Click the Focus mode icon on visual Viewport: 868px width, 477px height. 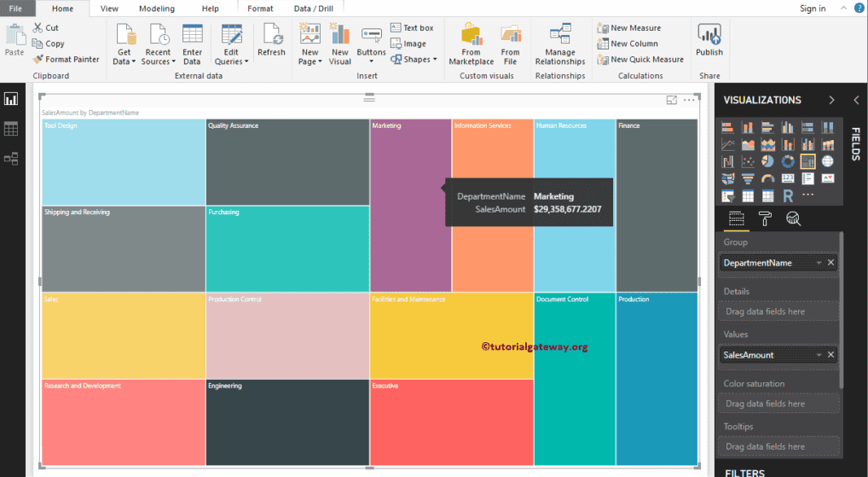(672, 101)
